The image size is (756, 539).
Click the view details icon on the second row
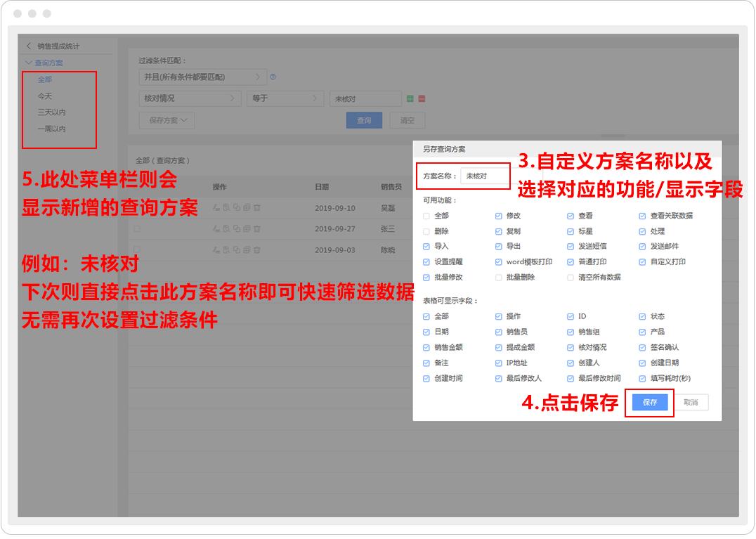coord(226,229)
